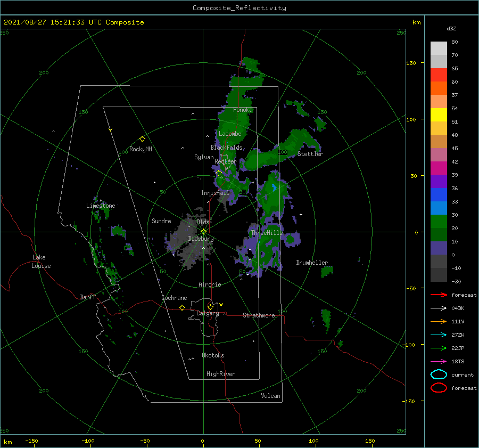479x448 pixels.
Task: Click the Olds town label
Action: pos(203,222)
